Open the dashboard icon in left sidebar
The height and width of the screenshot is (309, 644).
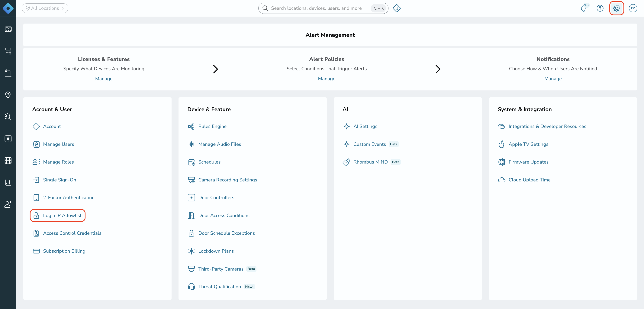pyautogui.click(x=8, y=29)
